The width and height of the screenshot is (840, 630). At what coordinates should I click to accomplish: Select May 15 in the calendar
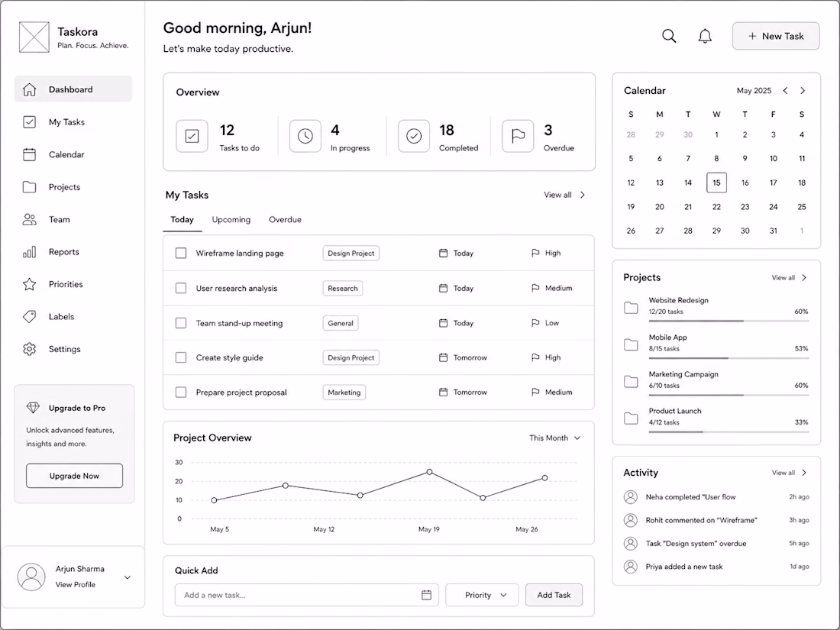(x=716, y=183)
